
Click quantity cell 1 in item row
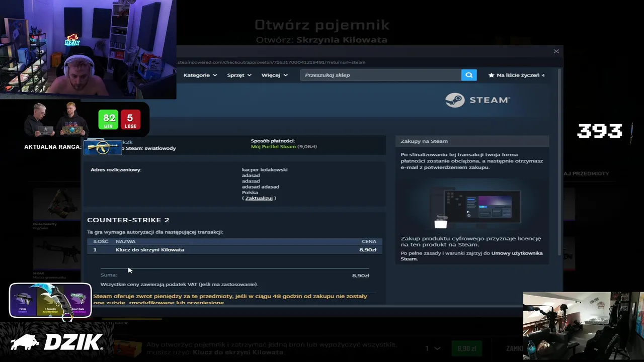point(95,249)
